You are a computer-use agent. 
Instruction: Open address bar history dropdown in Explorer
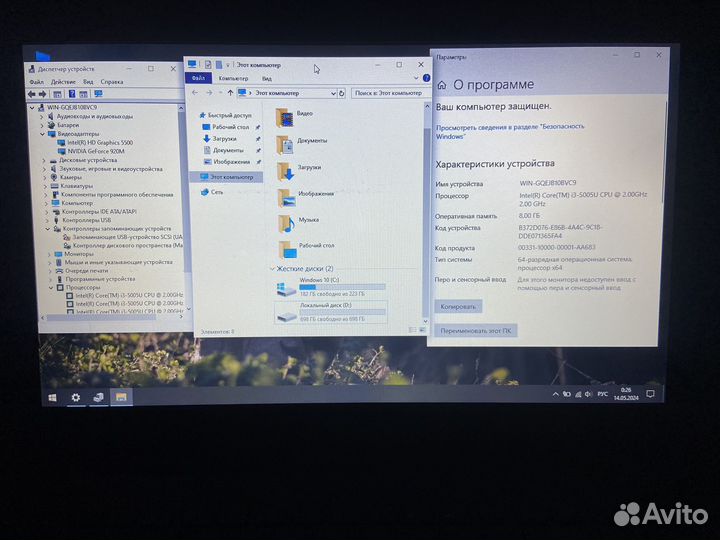tap(333, 93)
